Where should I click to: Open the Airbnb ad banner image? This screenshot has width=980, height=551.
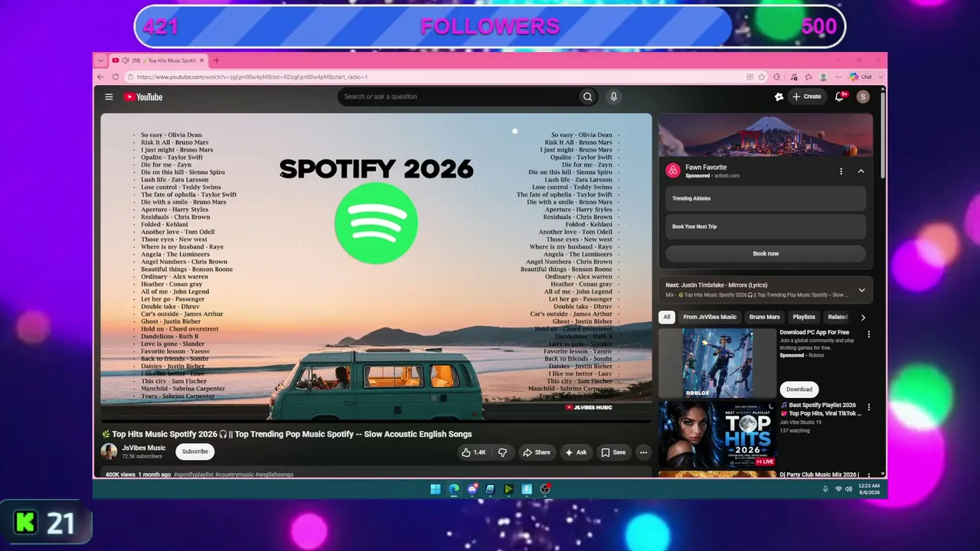(766, 135)
